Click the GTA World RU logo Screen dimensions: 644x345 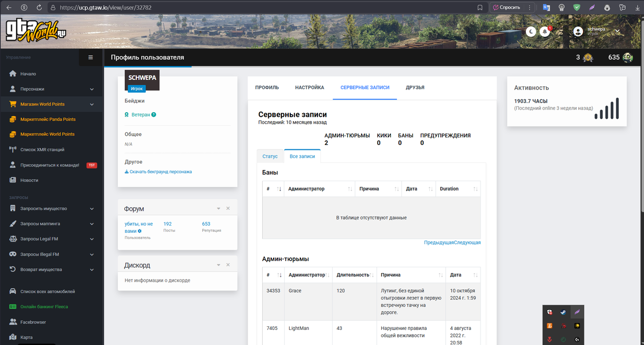(36, 31)
